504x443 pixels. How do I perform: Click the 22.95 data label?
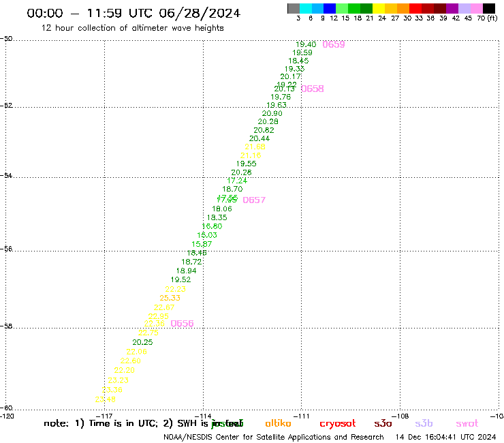[159, 316]
